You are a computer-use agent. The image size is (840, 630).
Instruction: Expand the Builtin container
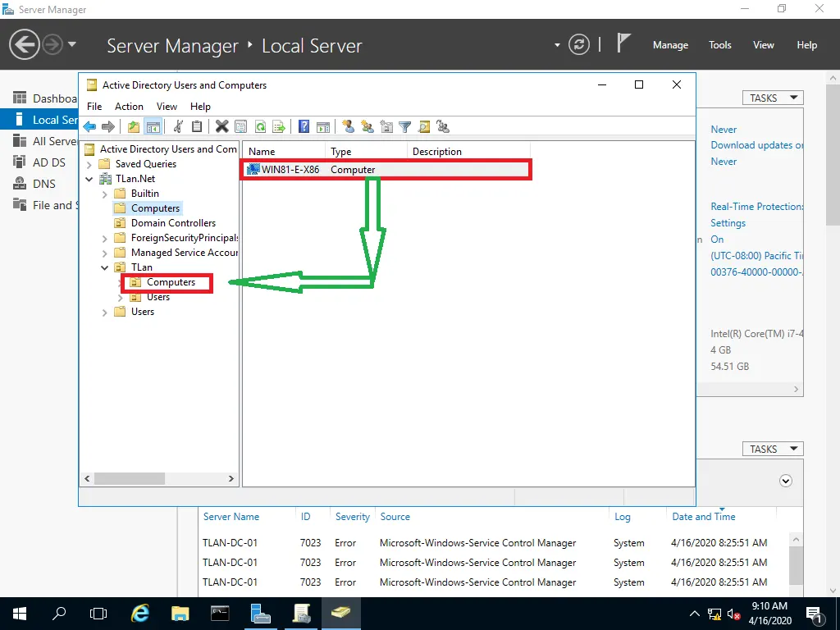105,194
